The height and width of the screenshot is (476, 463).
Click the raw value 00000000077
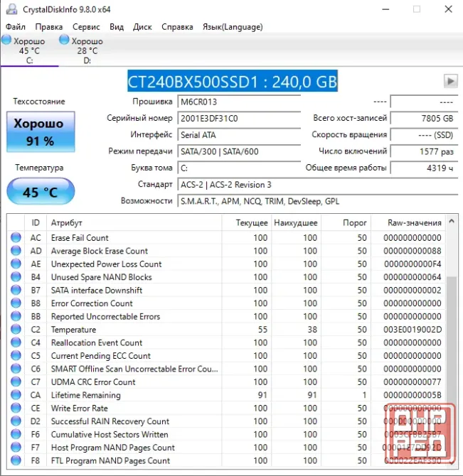point(413,382)
